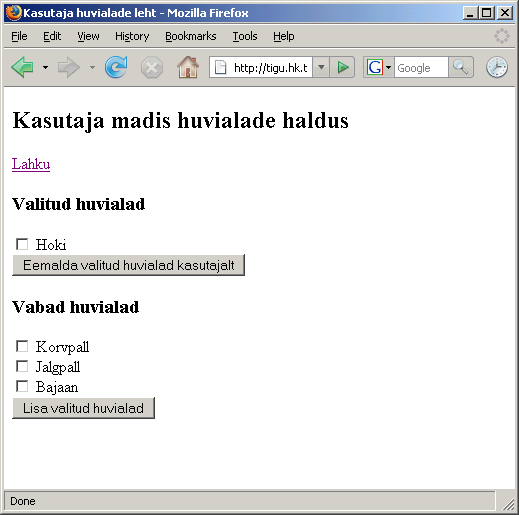Reload the page with the refresh icon
Image resolution: width=519 pixels, height=515 pixels.
(x=116, y=67)
